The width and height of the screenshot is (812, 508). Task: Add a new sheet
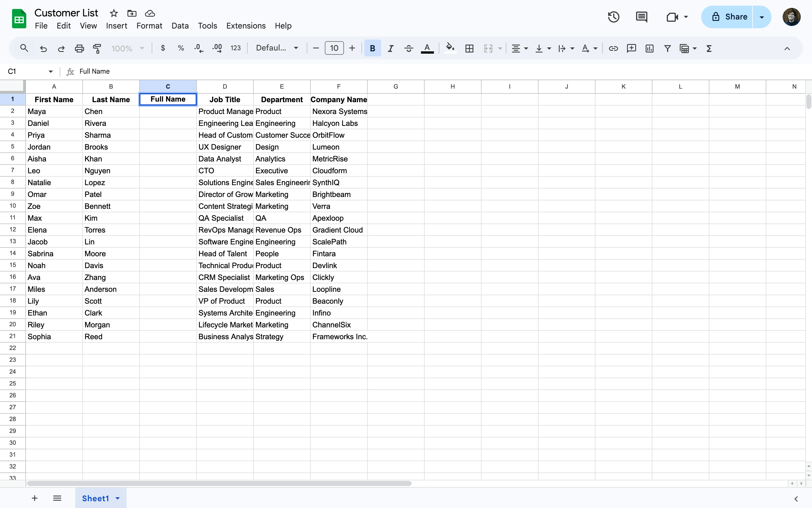(35, 498)
